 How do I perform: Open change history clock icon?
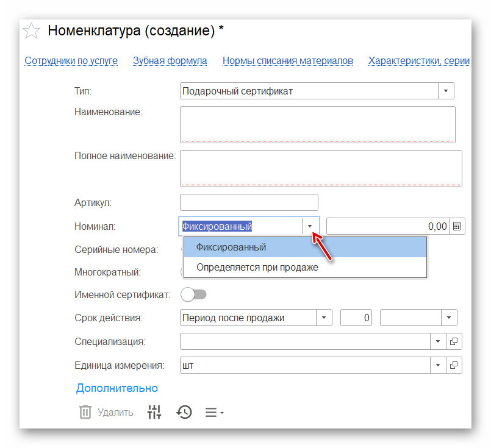(184, 412)
